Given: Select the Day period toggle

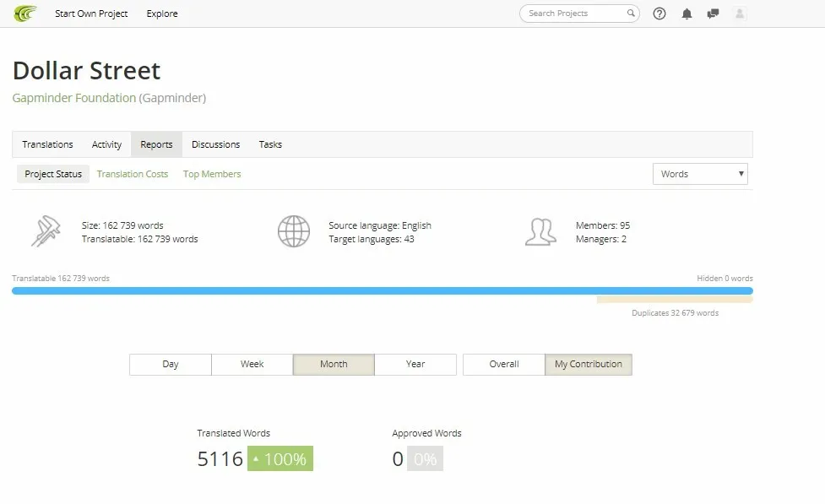Looking at the screenshot, I should click(x=171, y=364).
